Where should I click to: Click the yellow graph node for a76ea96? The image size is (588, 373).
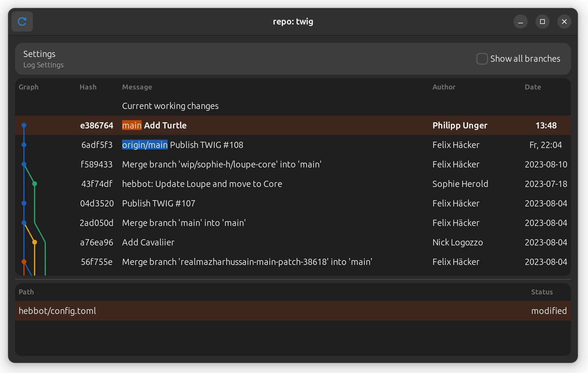pos(35,242)
